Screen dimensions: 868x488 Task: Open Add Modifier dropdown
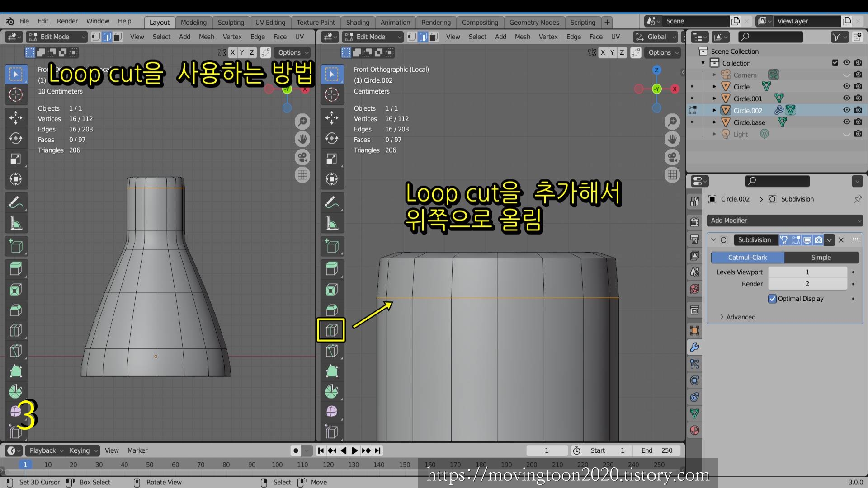tap(785, 221)
